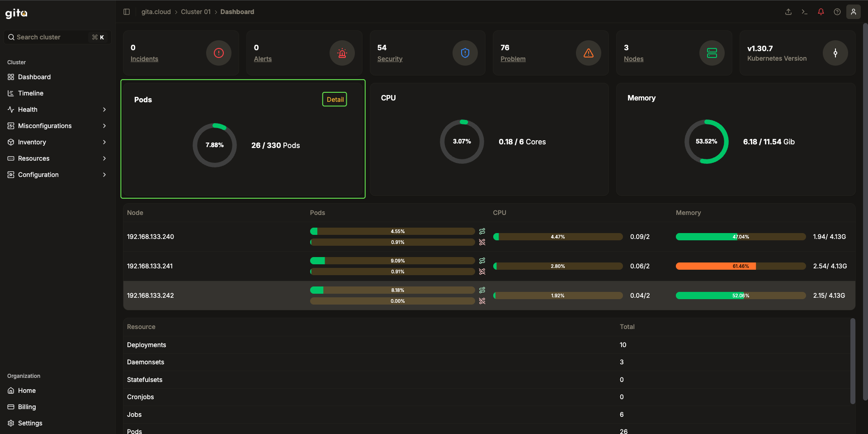Image resolution: width=868 pixels, height=434 pixels.
Task: Click unscheduled pods icon for node 192.168.133.241
Action: pos(482,272)
